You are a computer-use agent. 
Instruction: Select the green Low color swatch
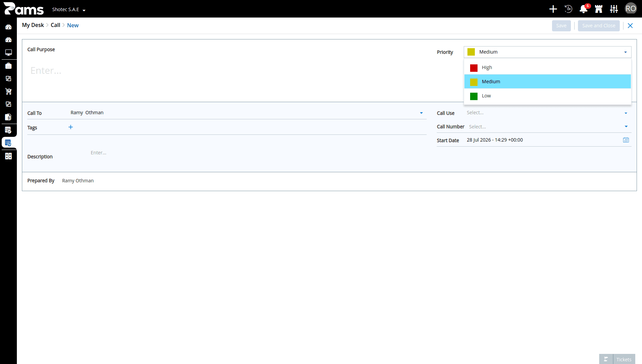click(473, 96)
